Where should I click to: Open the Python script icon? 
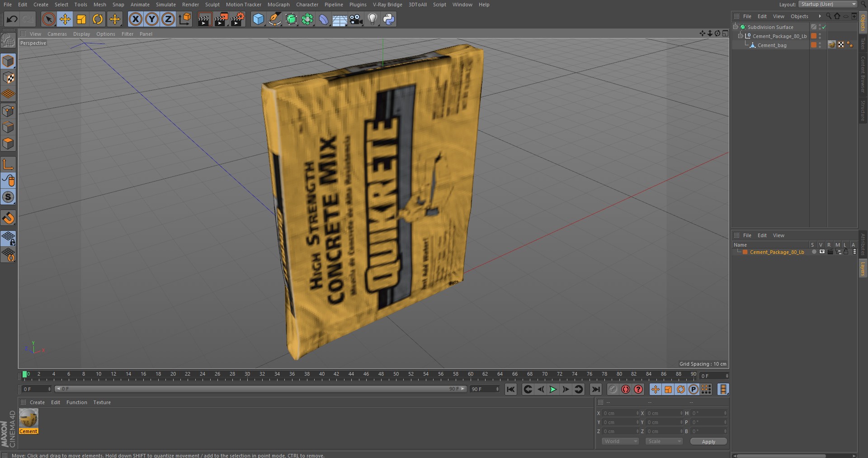click(389, 19)
